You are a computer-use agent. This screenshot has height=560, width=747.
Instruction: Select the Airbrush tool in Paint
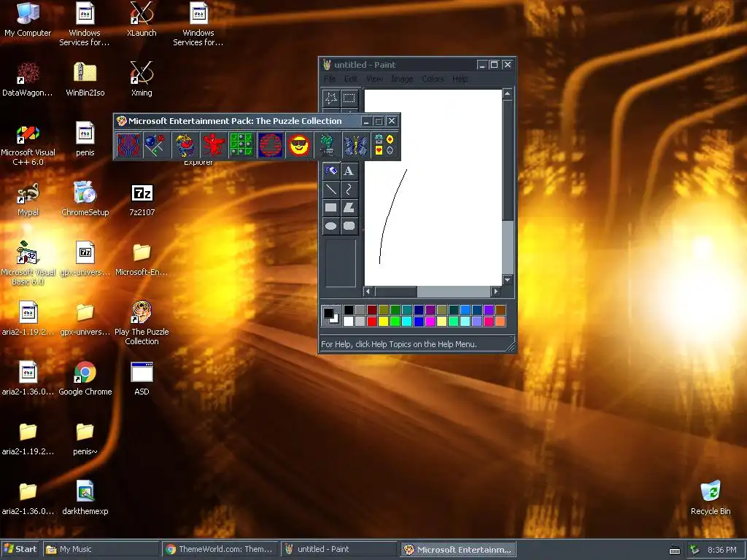click(330, 171)
